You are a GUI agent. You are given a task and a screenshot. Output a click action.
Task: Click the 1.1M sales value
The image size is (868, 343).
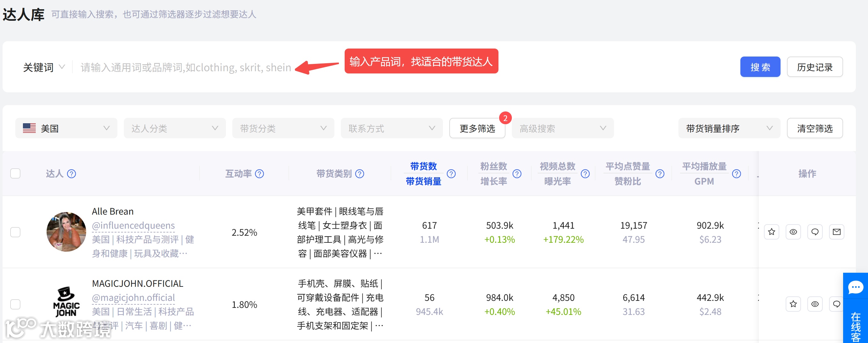click(x=429, y=240)
